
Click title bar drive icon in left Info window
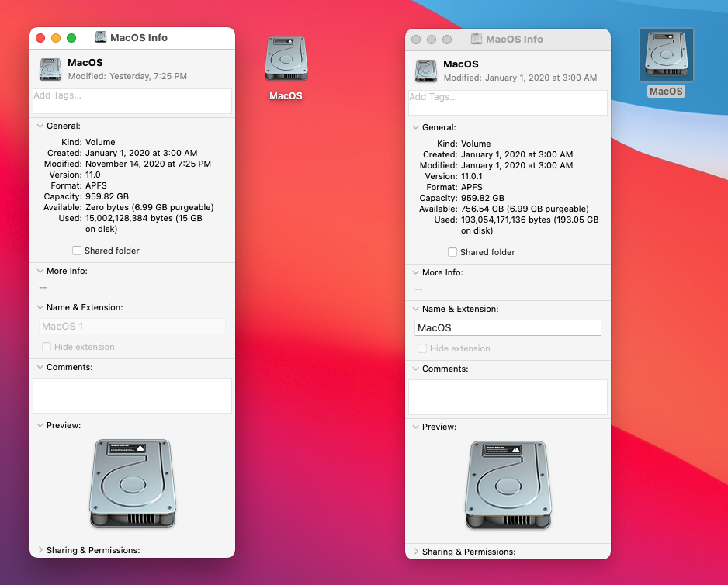(x=101, y=37)
